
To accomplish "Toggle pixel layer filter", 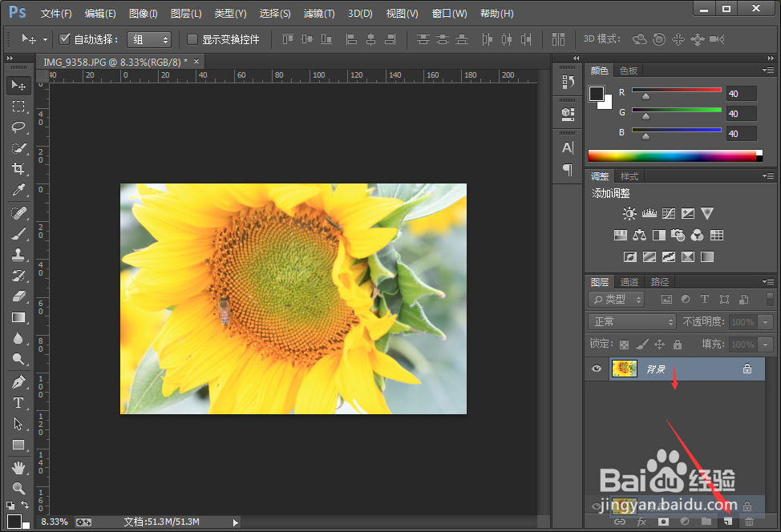I will 666,299.
